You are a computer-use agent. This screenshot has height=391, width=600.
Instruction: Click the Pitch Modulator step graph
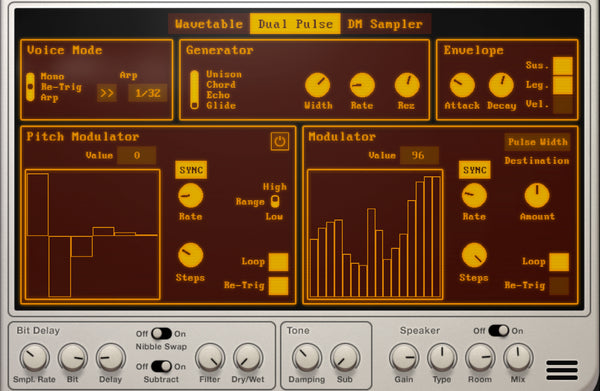click(x=93, y=235)
